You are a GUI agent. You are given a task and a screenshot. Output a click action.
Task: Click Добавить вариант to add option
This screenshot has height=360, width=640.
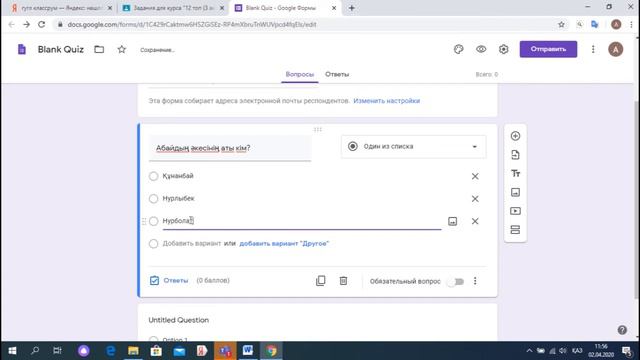191,243
